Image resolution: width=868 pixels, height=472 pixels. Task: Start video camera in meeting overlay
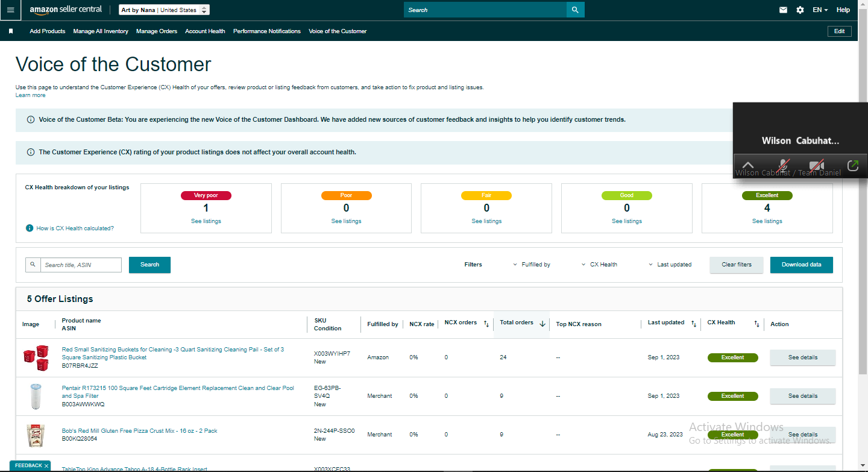[817, 165]
